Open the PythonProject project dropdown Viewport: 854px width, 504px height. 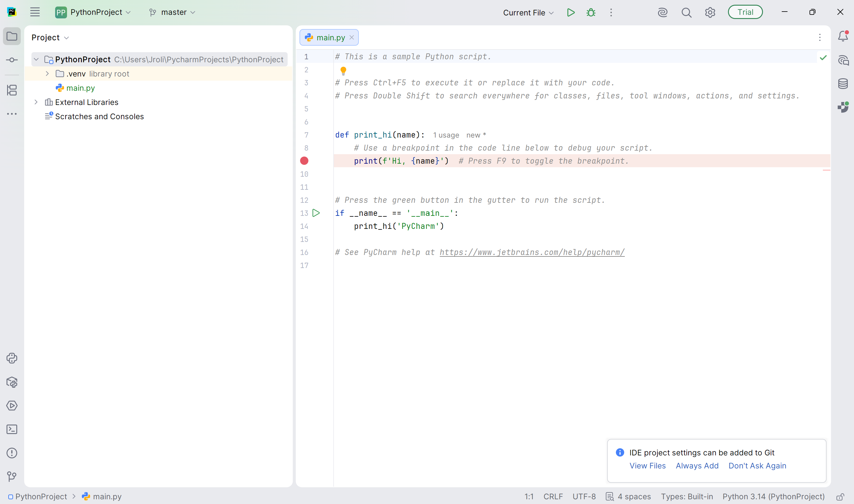[93, 12]
